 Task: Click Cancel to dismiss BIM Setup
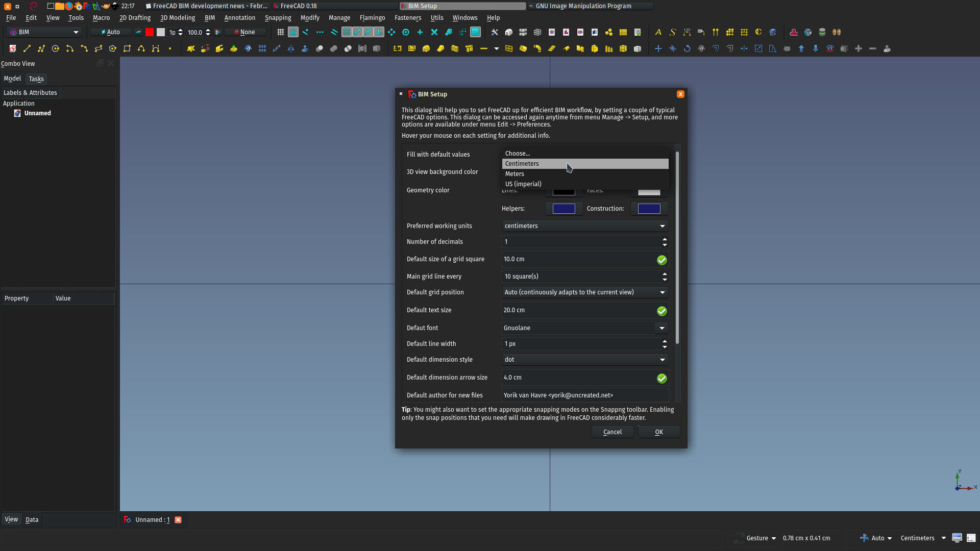tap(612, 432)
